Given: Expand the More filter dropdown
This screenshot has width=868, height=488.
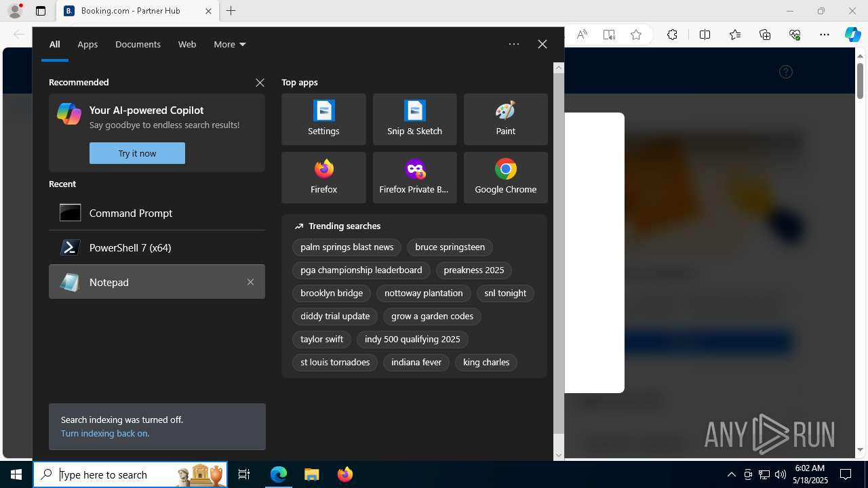Looking at the screenshot, I should click(230, 44).
